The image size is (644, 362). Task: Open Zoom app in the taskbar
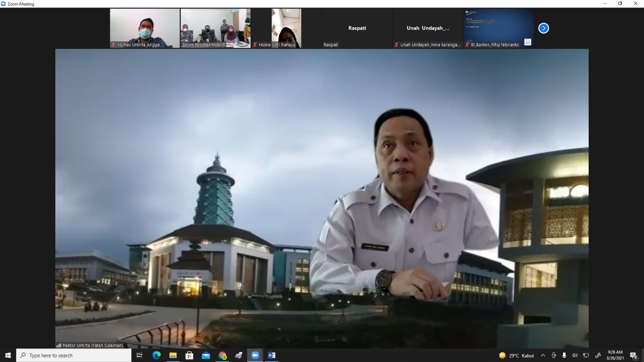tap(255, 355)
